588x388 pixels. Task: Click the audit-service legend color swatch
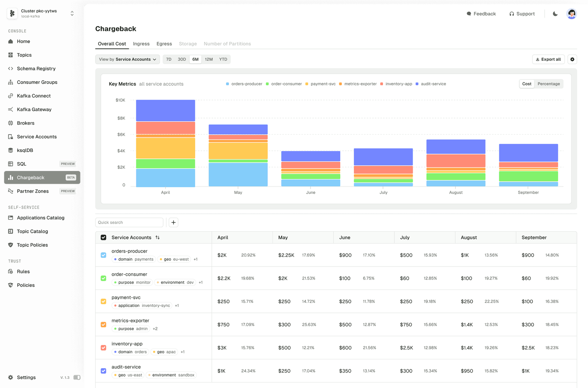click(x=417, y=84)
